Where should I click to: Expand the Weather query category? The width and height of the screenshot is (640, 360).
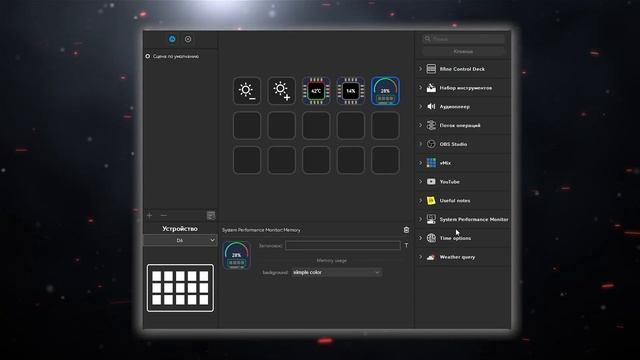click(420, 257)
